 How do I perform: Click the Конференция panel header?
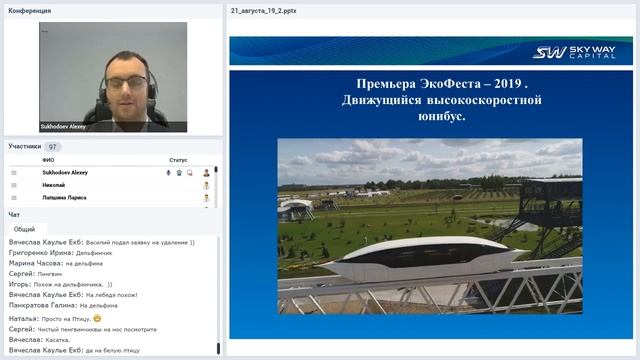30,11
